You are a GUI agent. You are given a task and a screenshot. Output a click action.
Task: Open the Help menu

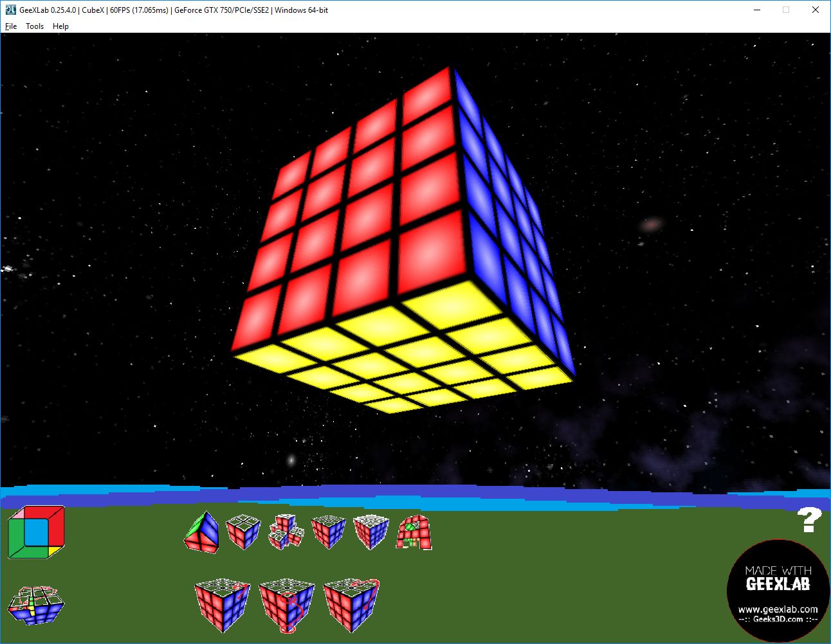pos(60,26)
